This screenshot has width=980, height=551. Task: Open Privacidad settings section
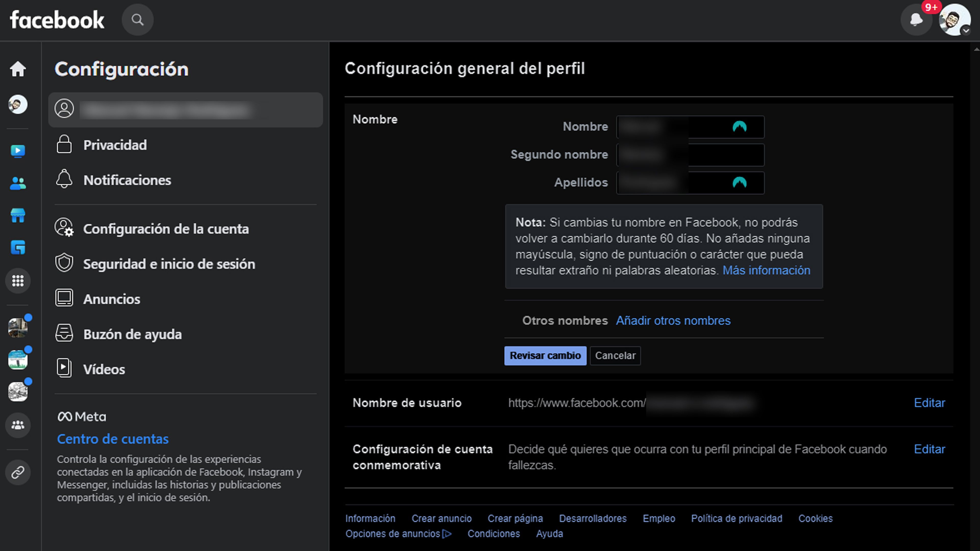pyautogui.click(x=186, y=145)
